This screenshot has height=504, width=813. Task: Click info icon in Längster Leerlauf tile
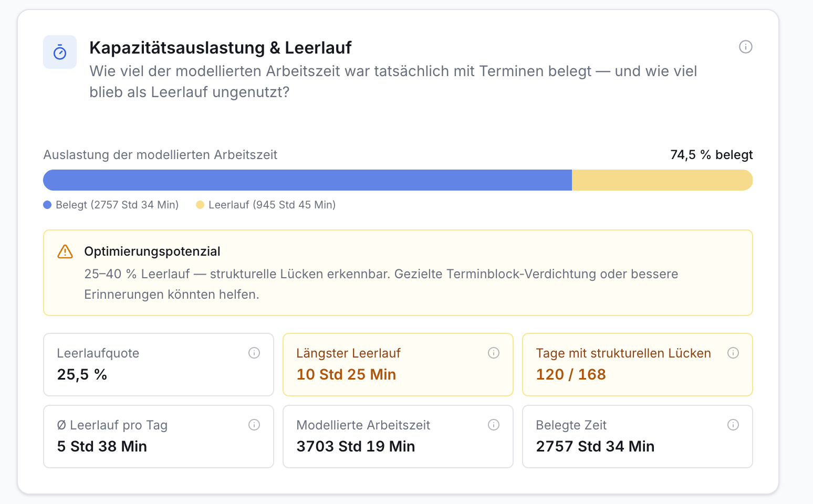point(494,353)
